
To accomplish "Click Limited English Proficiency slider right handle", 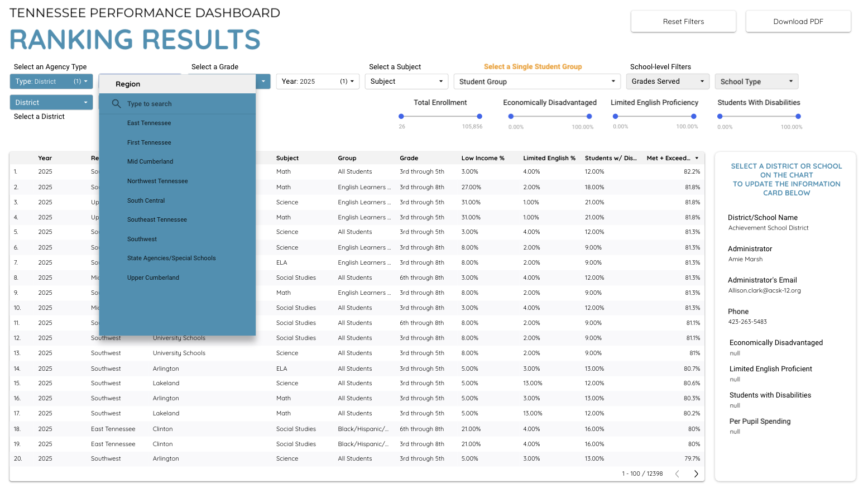I will [694, 116].
